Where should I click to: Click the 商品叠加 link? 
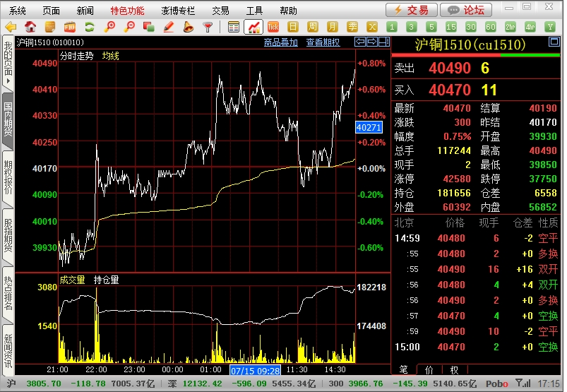point(281,42)
